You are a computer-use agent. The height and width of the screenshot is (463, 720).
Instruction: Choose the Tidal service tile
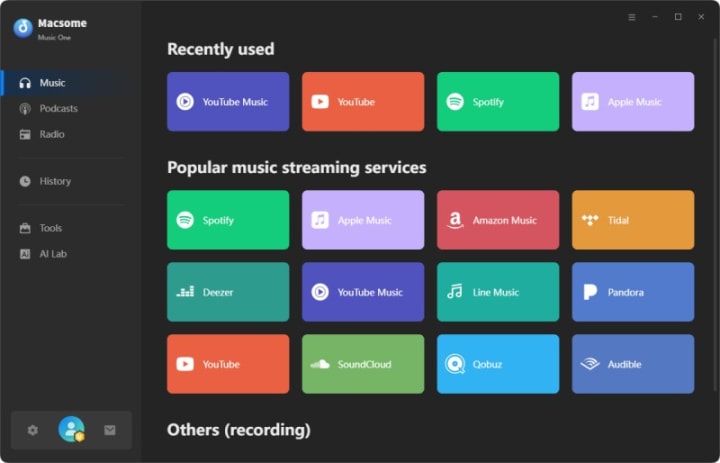pyautogui.click(x=633, y=220)
